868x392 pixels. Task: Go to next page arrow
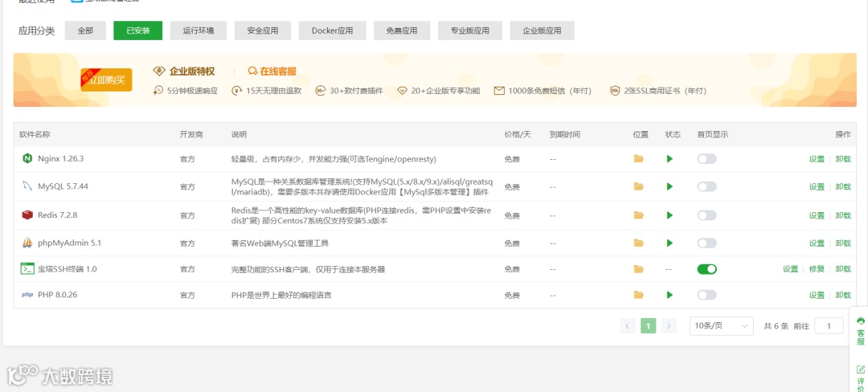669,325
